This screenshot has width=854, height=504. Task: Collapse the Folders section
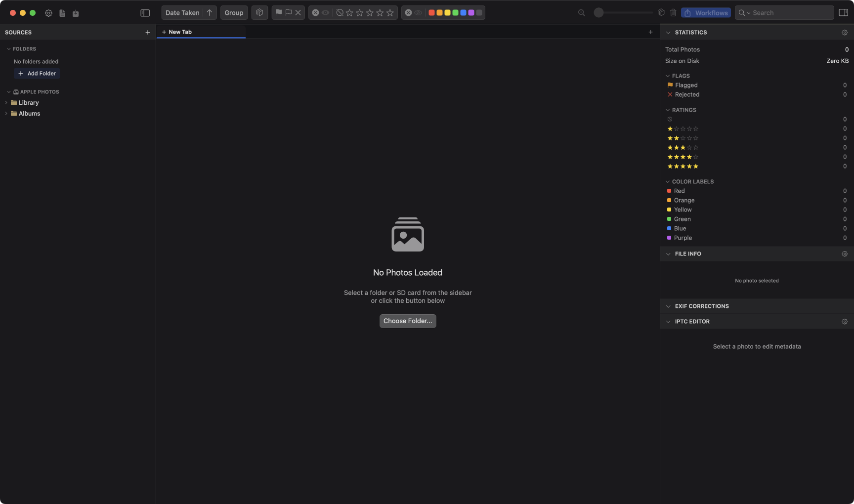(x=9, y=49)
